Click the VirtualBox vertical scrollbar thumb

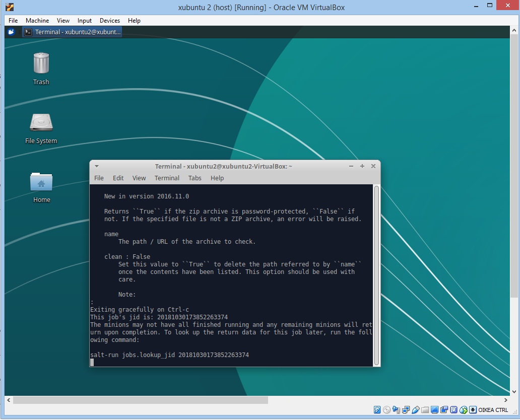point(514,166)
